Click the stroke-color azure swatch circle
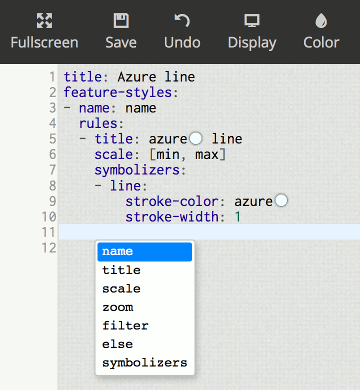This screenshot has width=360, height=390. click(x=281, y=201)
